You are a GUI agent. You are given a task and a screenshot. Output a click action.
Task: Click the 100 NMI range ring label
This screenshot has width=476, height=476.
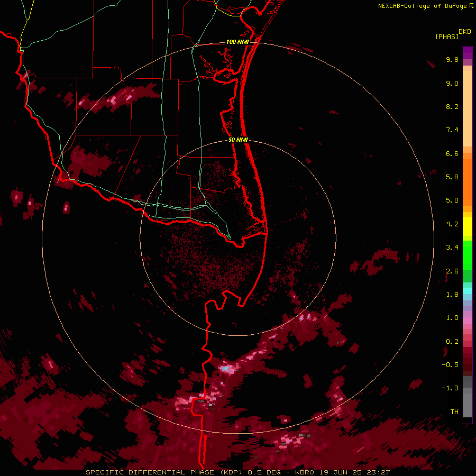[x=237, y=42]
